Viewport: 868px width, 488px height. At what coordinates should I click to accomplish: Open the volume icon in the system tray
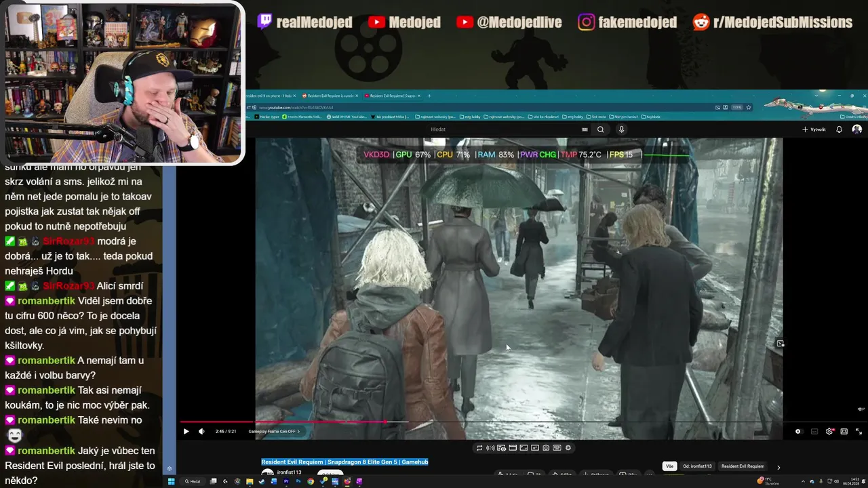(x=837, y=481)
